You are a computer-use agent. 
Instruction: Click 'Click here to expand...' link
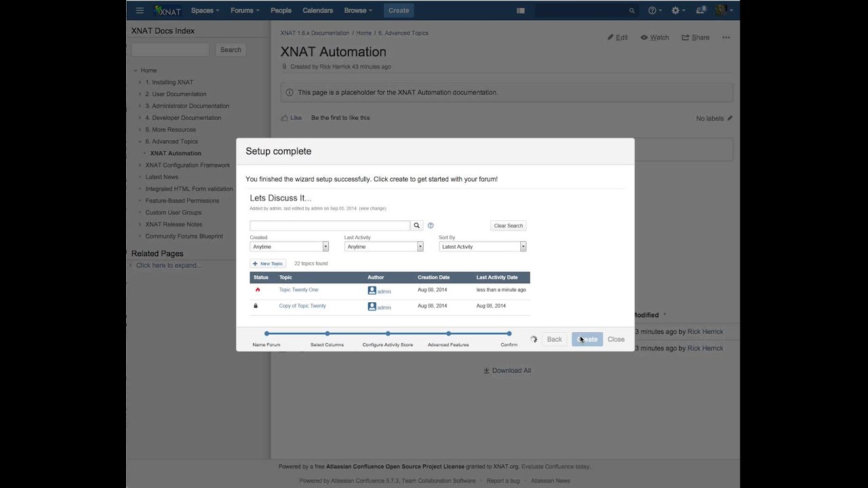[x=169, y=265]
